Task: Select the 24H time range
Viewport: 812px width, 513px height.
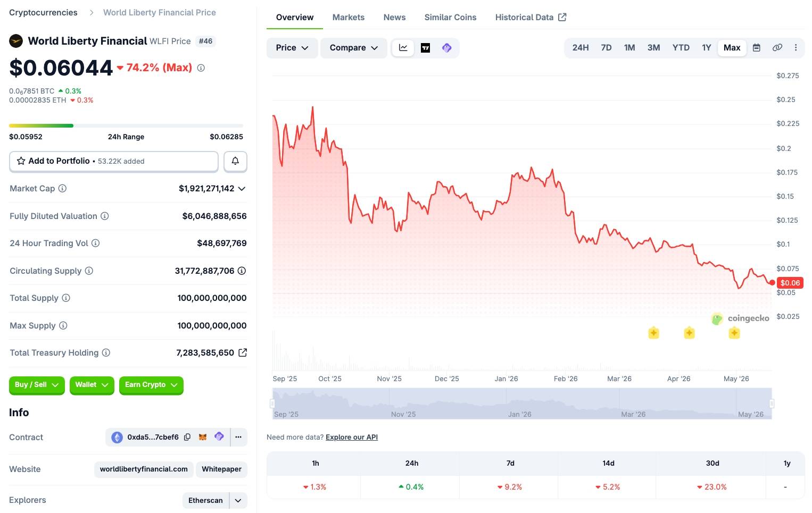Action: (x=581, y=48)
